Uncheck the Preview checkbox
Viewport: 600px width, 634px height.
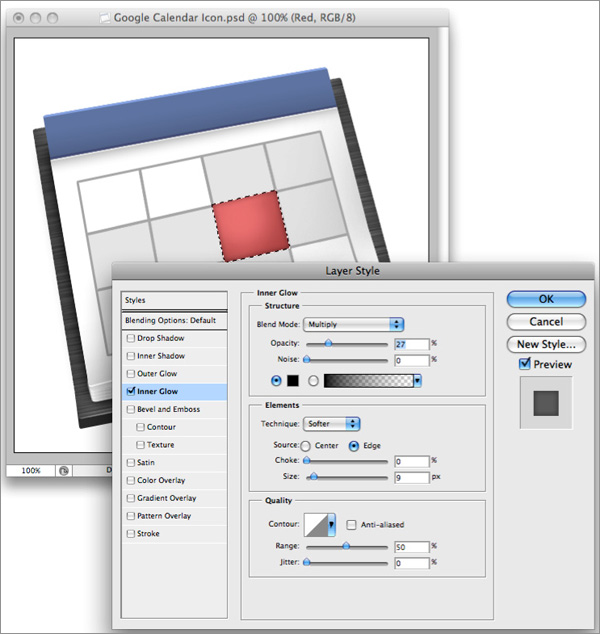[524, 363]
